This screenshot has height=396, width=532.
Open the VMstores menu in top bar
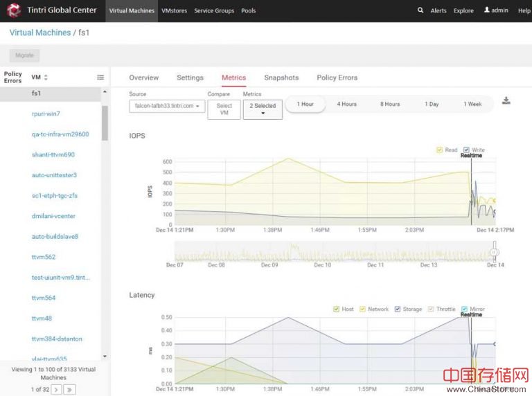[x=174, y=11]
